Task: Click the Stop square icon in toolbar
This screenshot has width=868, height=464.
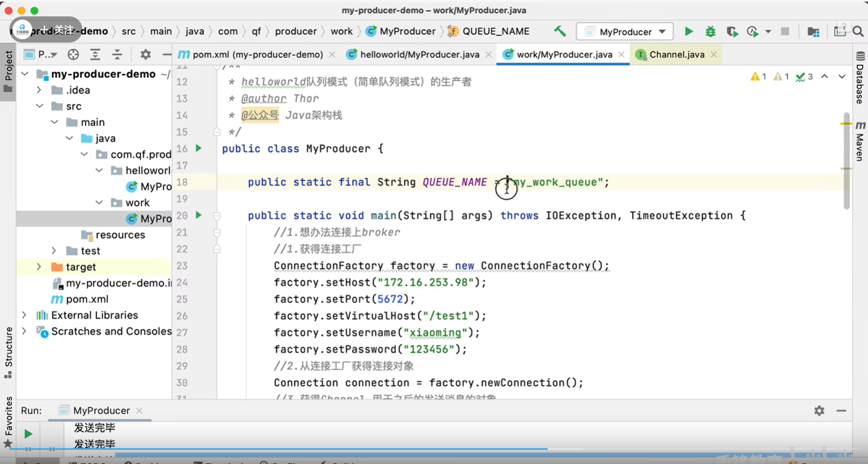Action: pyautogui.click(x=785, y=32)
